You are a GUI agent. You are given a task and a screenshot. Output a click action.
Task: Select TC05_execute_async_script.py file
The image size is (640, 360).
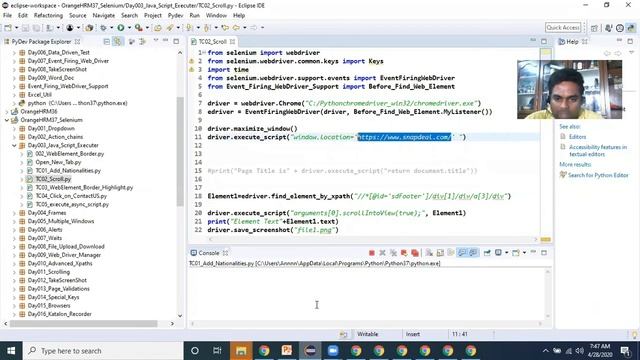(72, 204)
